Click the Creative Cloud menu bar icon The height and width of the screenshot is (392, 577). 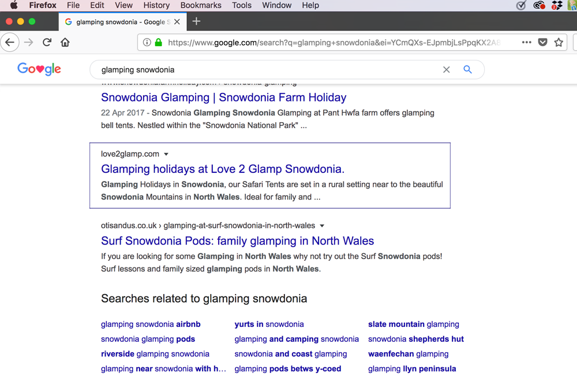(539, 5)
